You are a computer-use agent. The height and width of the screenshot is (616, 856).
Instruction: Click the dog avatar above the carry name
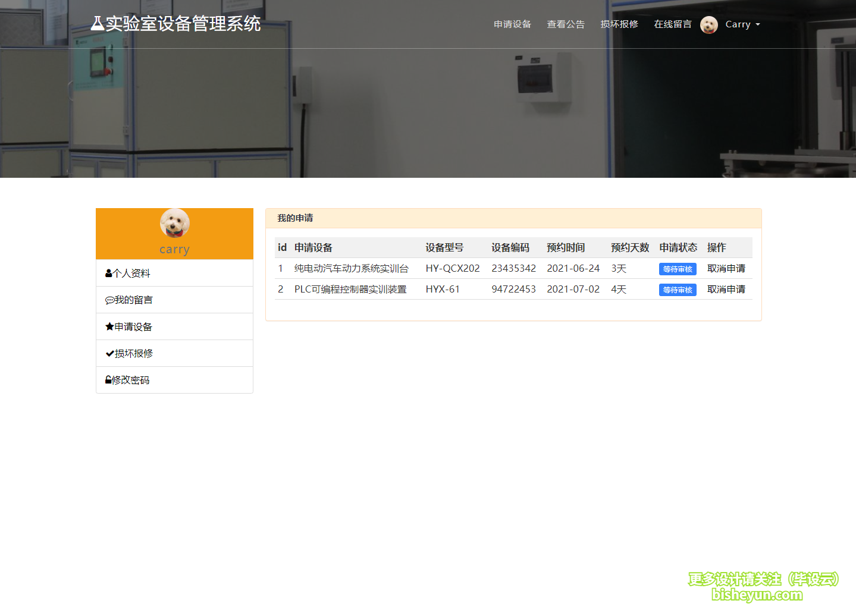pos(174,223)
